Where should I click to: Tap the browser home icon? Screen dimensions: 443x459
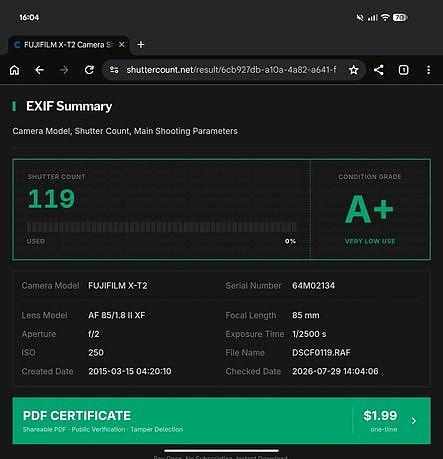pyautogui.click(x=15, y=70)
